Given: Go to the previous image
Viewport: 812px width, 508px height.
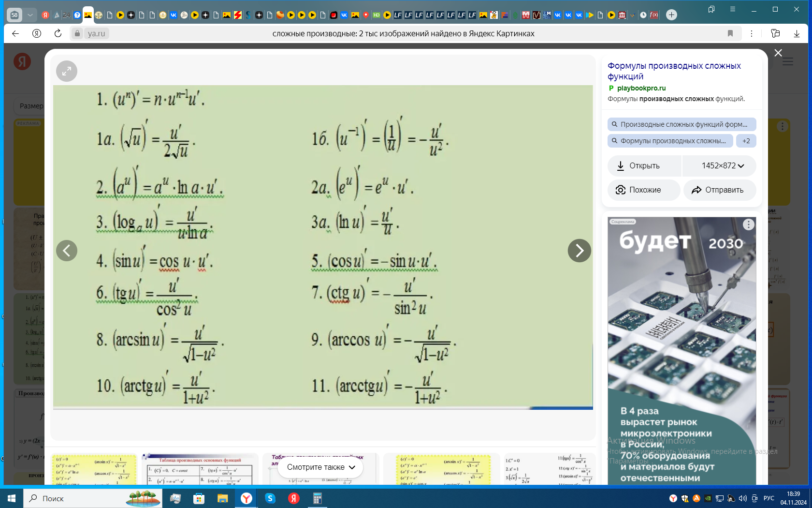Looking at the screenshot, I should coord(67,251).
